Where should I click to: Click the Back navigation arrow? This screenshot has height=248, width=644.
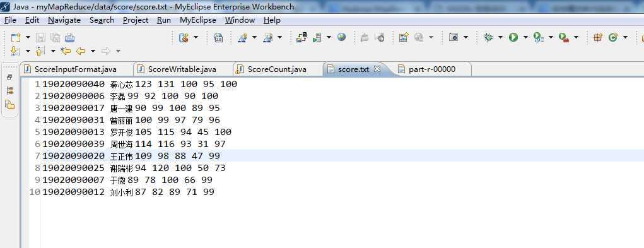click(81, 51)
